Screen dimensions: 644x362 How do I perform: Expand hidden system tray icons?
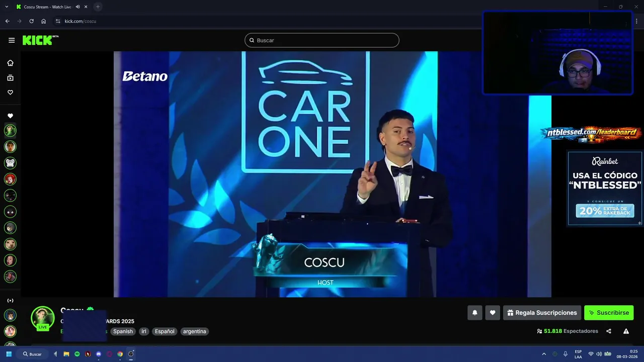pyautogui.click(x=544, y=354)
